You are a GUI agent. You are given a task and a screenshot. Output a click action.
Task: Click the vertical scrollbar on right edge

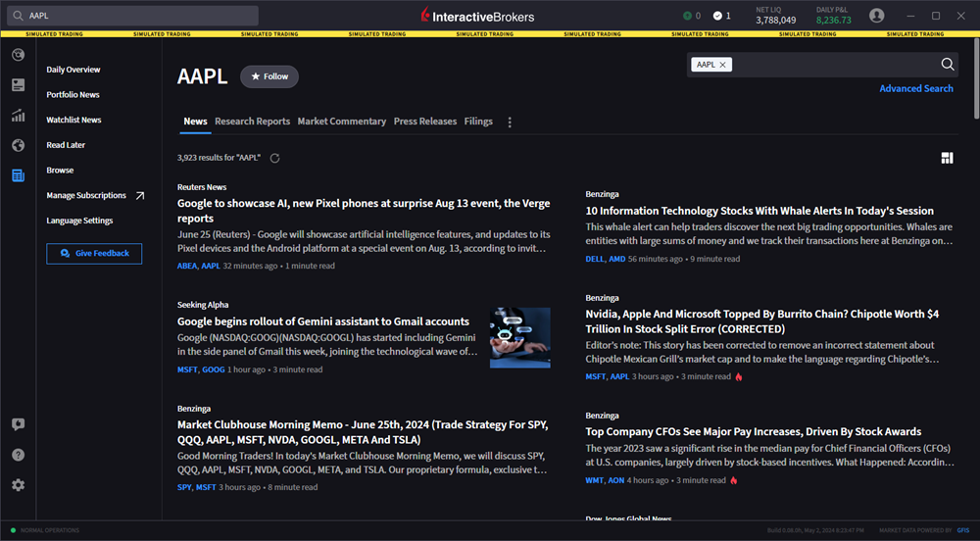[x=976, y=78]
